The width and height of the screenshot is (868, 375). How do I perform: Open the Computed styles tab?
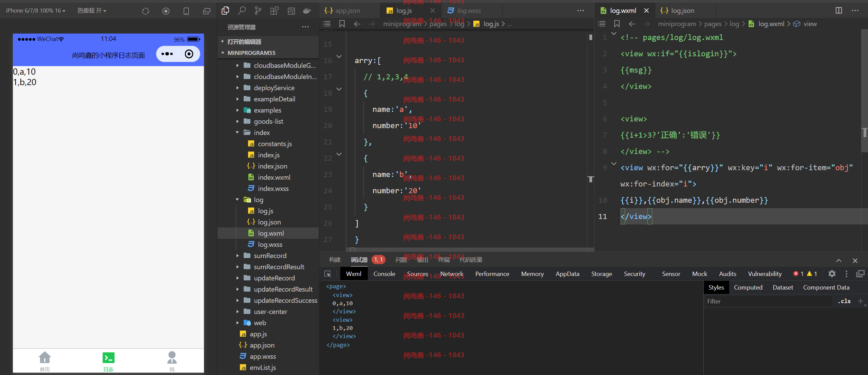coord(748,288)
